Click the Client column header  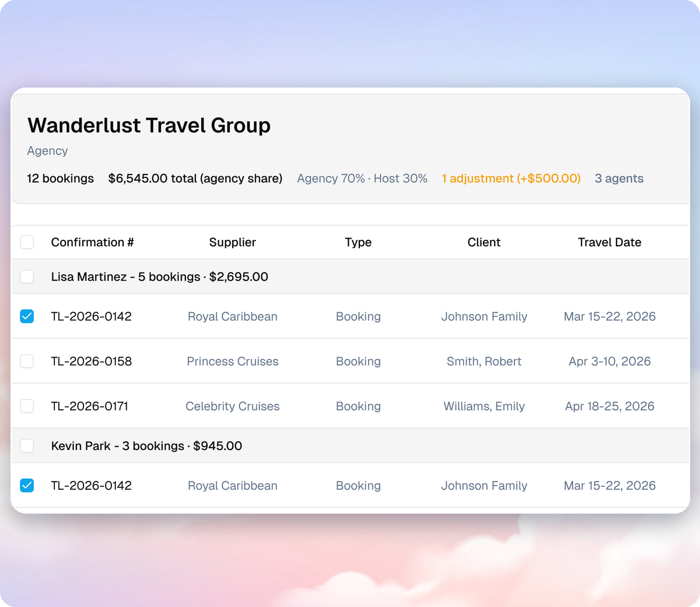click(484, 242)
